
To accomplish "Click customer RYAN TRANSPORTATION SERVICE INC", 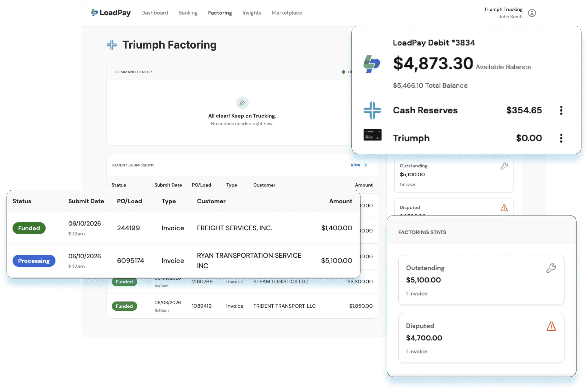I will (x=249, y=260).
